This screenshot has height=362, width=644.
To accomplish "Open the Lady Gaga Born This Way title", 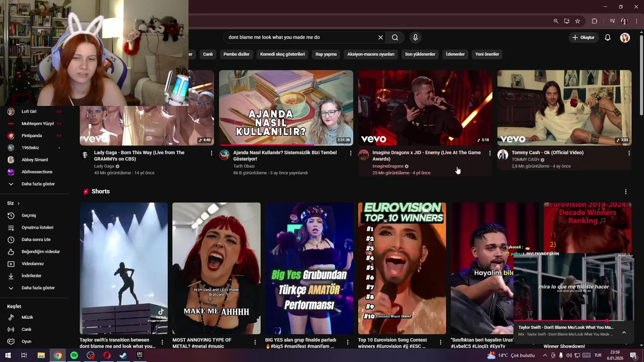I will click(139, 155).
